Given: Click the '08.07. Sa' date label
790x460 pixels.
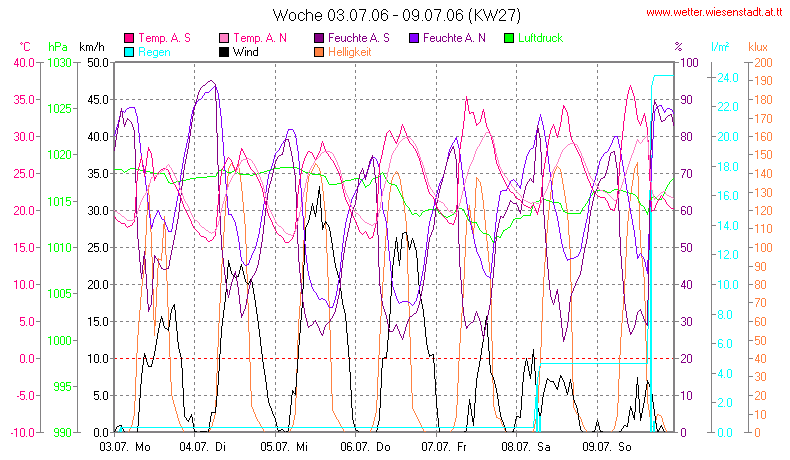Looking at the screenshot, I should [526, 447].
